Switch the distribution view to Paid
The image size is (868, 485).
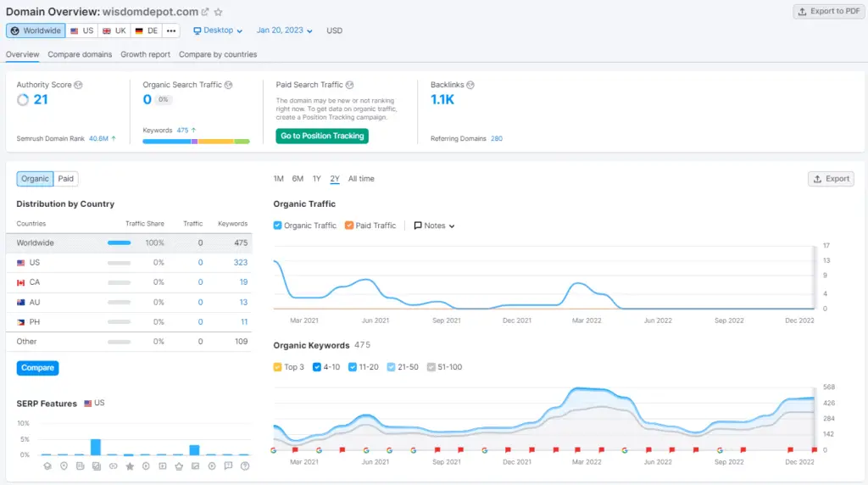coord(66,179)
